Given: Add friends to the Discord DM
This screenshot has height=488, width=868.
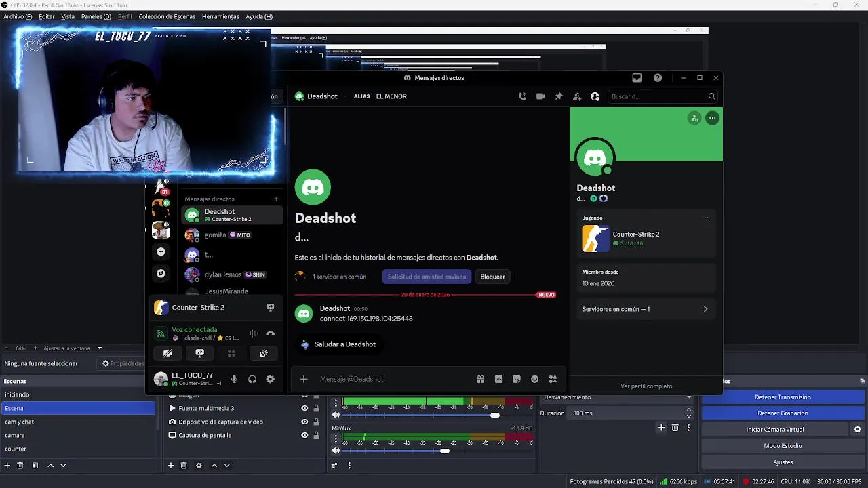Looking at the screenshot, I should click(x=577, y=96).
